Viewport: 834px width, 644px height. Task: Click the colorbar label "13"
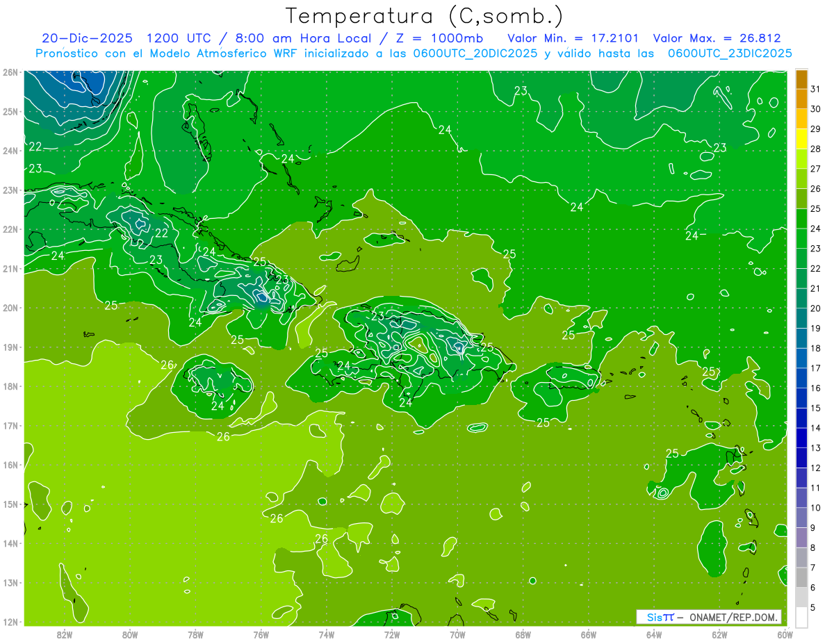point(815,448)
